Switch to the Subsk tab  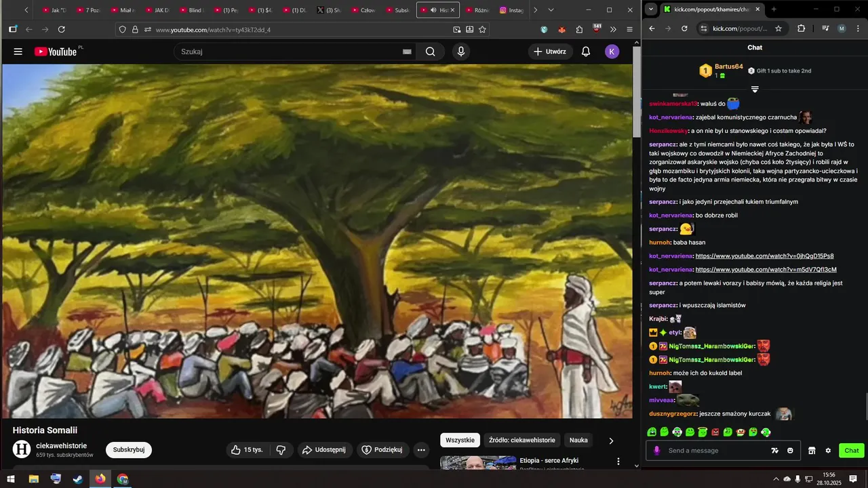(x=397, y=10)
